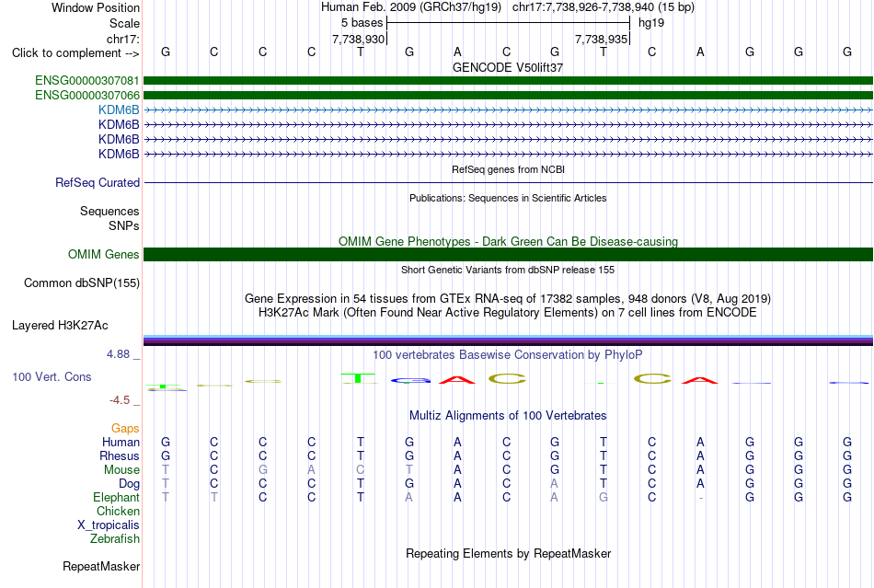Click the orange Gaps label

tap(125, 429)
